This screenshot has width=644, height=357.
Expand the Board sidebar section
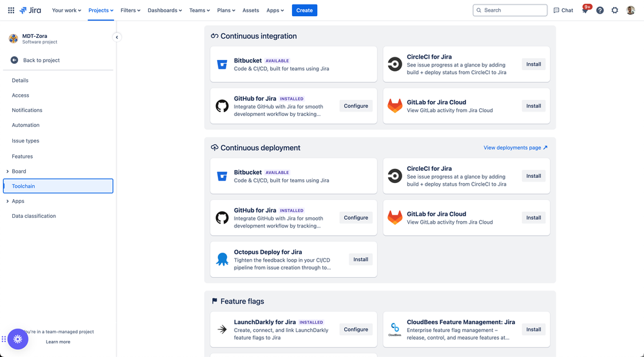[7, 171]
